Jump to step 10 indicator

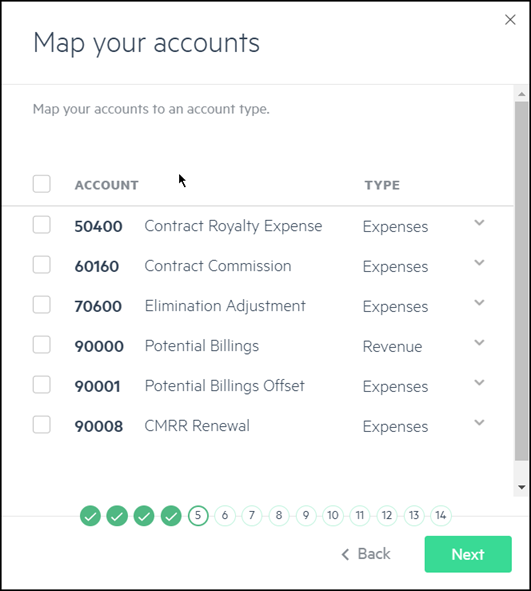(333, 515)
